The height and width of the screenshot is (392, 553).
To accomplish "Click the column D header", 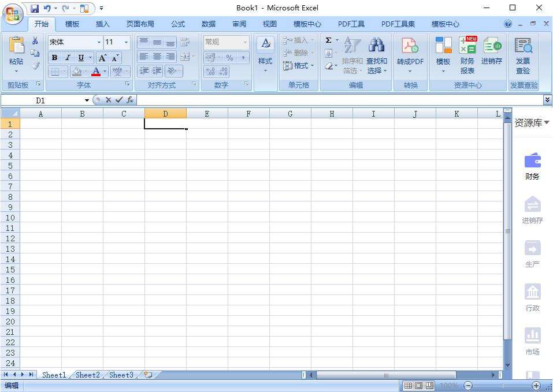I will (165, 113).
